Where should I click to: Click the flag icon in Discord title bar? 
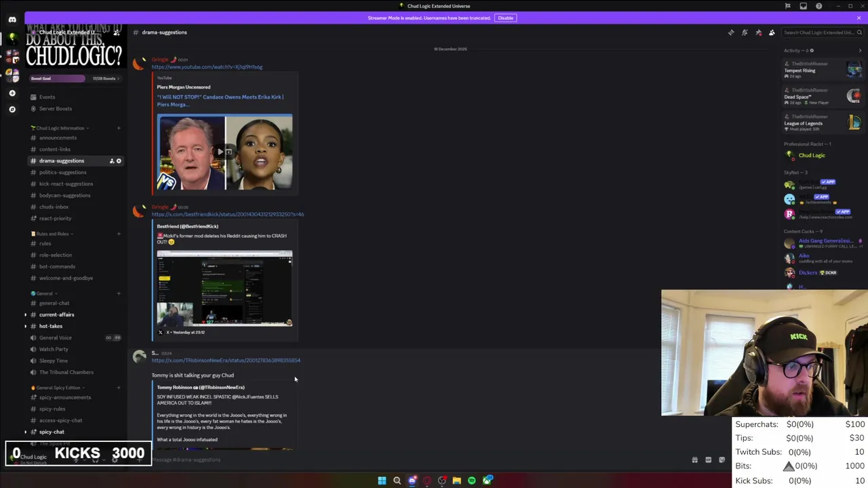pyautogui.click(x=788, y=6)
